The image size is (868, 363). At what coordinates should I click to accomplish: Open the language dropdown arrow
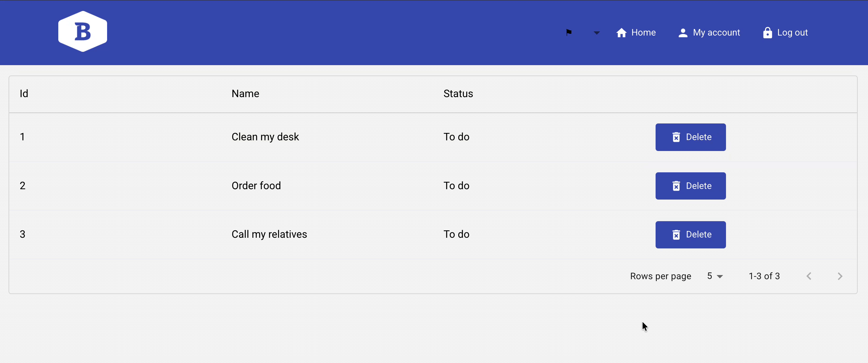click(596, 33)
